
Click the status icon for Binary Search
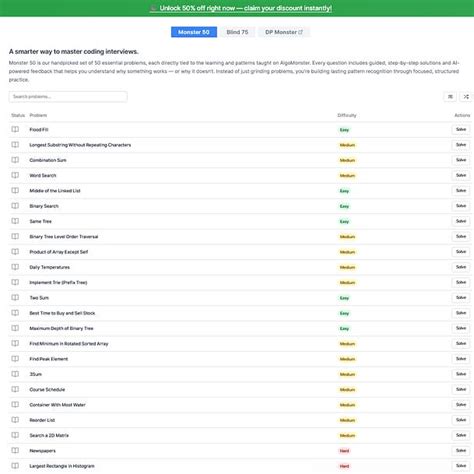pos(15,206)
